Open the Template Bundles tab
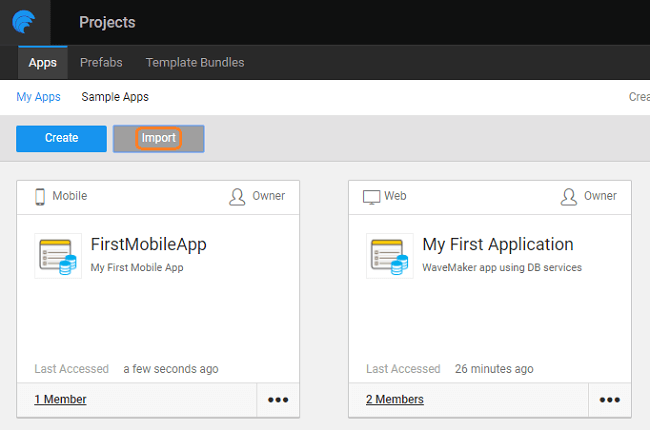The image size is (650, 430). 195,62
